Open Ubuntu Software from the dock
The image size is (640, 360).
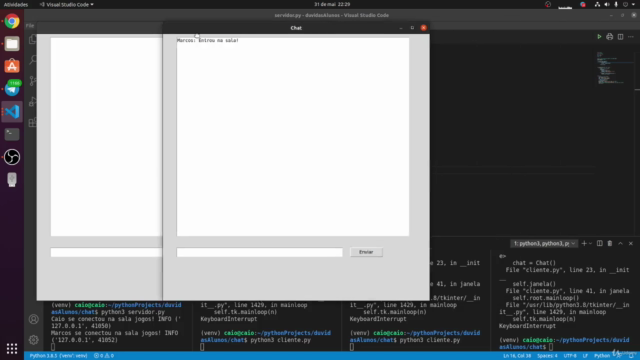coord(12,66)
